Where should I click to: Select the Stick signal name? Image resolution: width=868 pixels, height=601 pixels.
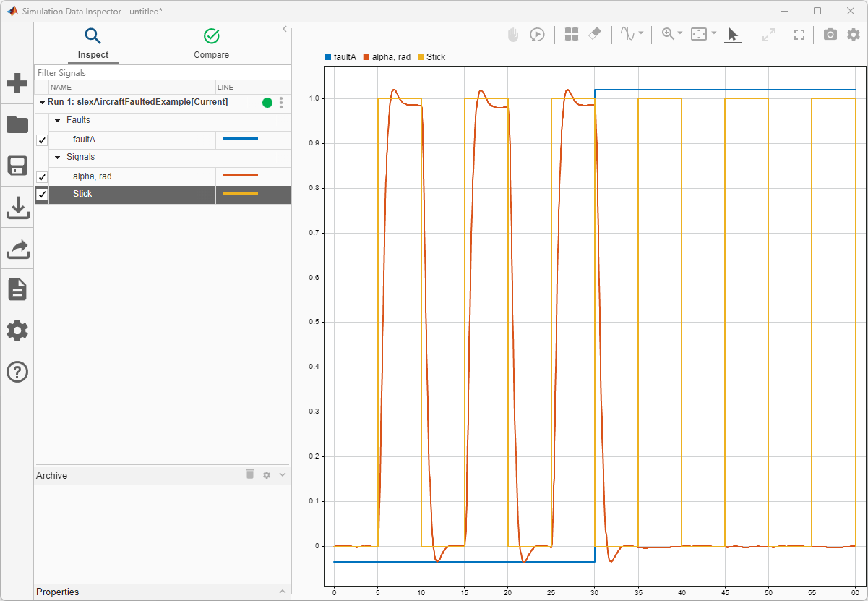coord(82,194)
